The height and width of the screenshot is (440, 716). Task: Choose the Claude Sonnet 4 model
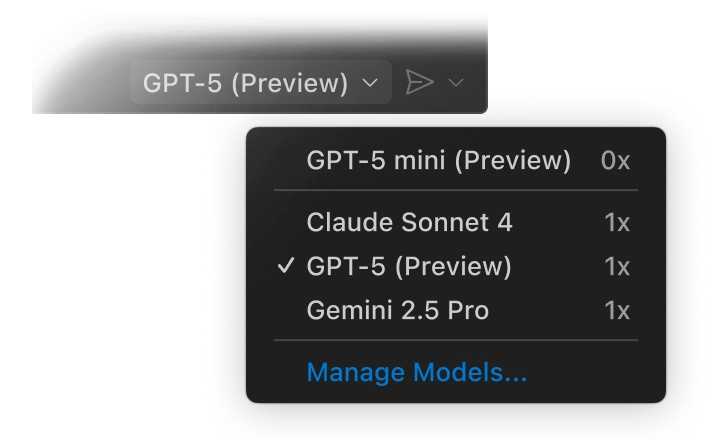pyautogui.click(x=410, y=222)
